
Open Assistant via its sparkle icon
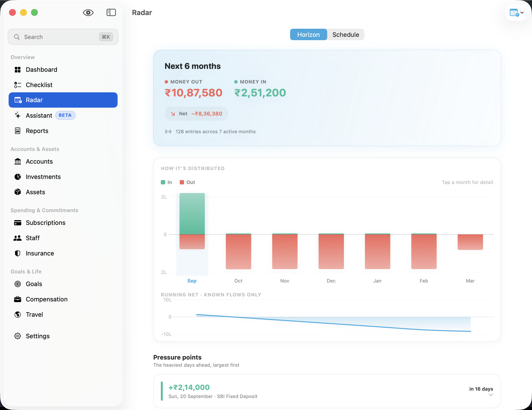pos(17,115)
